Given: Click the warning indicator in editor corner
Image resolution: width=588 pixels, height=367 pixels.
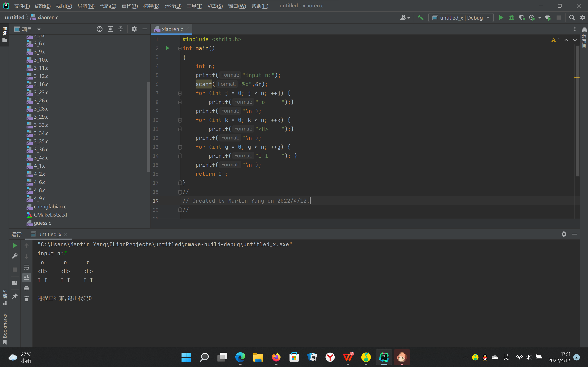Looking at the screenshot, I should [x=556, y=40].
